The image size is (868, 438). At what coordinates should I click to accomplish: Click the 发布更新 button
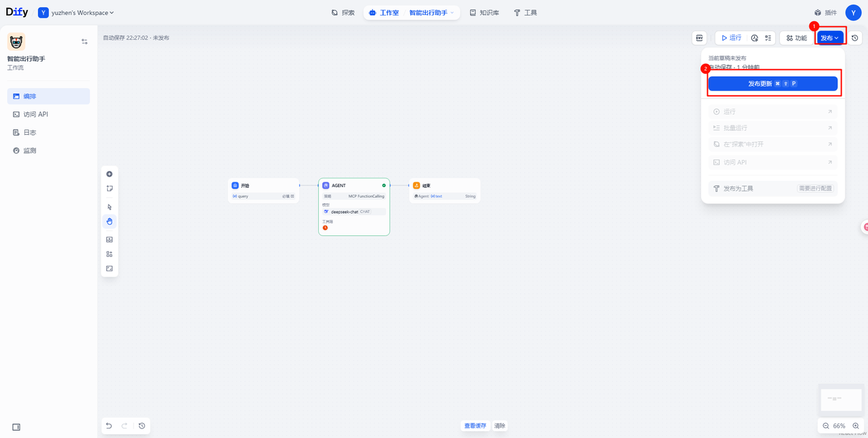click(x=772, y=83)
